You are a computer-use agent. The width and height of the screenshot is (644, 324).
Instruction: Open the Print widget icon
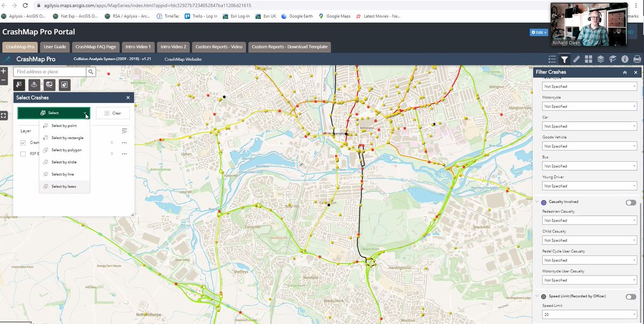coord(637,59)
